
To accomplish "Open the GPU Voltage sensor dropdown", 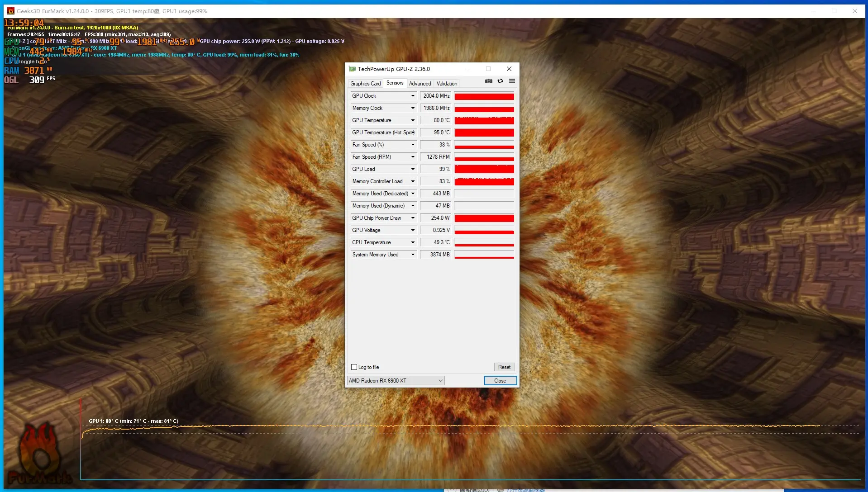I will pos(413,230).
